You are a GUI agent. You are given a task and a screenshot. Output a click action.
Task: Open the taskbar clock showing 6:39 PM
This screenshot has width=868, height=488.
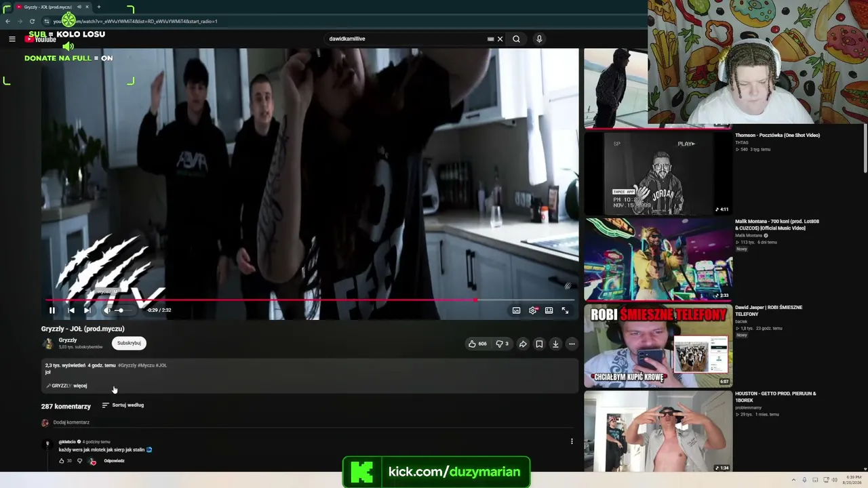[853, 480]
